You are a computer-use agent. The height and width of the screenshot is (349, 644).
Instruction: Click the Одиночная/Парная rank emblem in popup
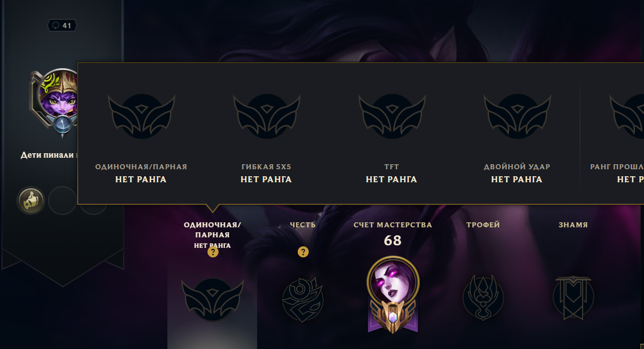pyautogui.click(x=141, y=116)
